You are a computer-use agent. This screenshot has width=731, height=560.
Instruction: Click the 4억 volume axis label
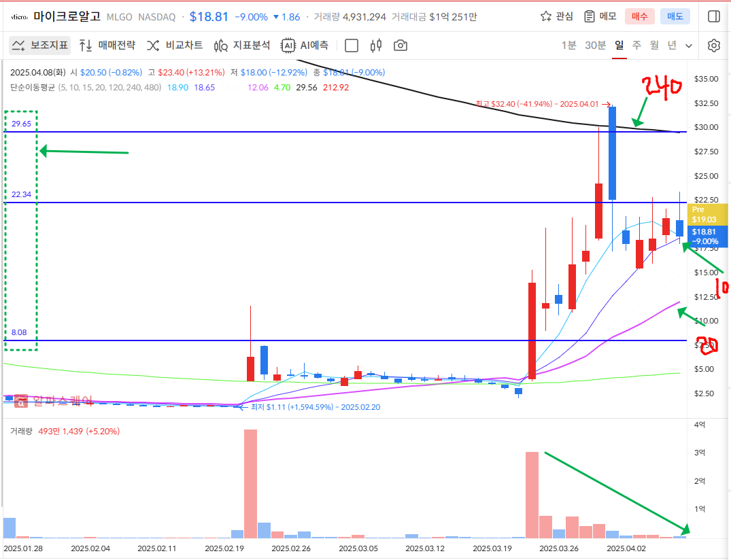[700, 425]
